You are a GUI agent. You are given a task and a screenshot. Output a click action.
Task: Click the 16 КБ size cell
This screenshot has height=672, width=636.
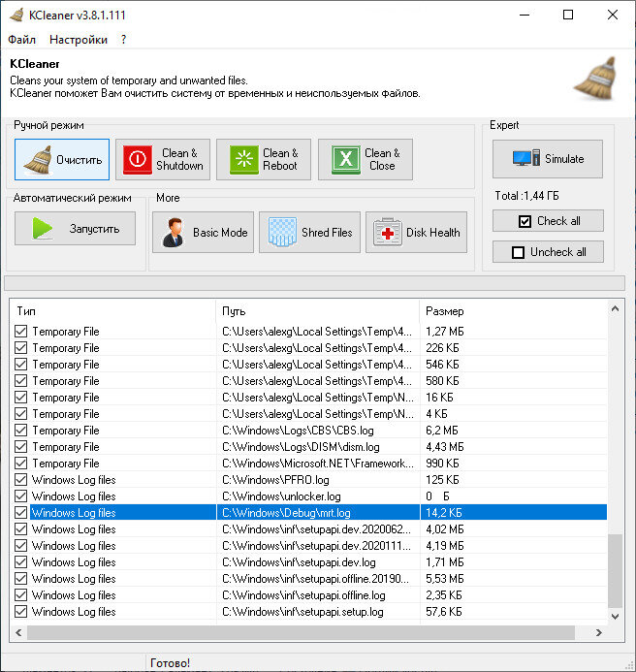439,398
